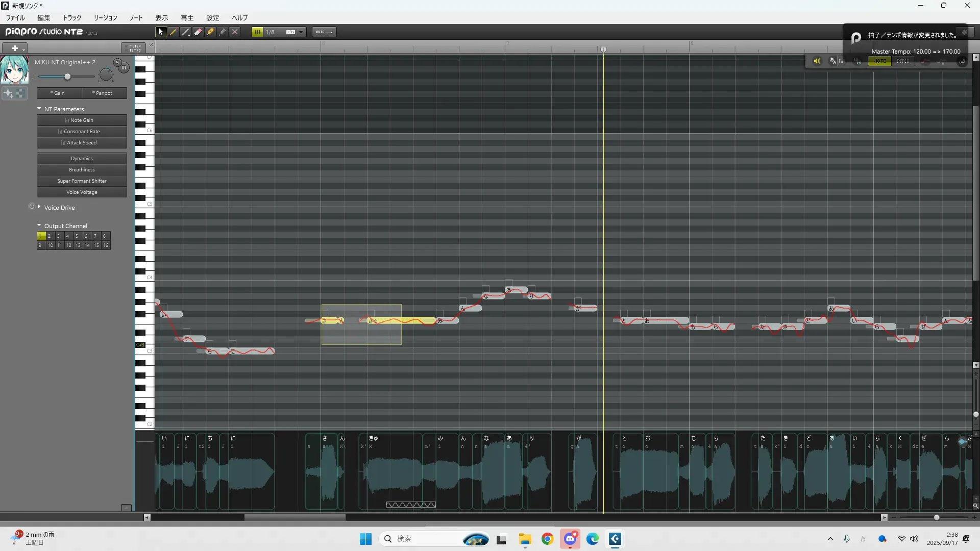Open the トラック menu

(72, 17)
